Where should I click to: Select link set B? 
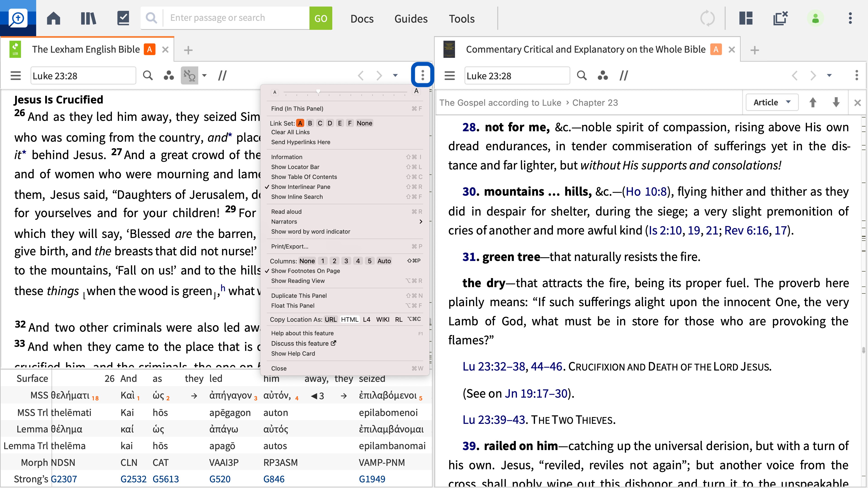pyautogui.click(x=310, y=123)
